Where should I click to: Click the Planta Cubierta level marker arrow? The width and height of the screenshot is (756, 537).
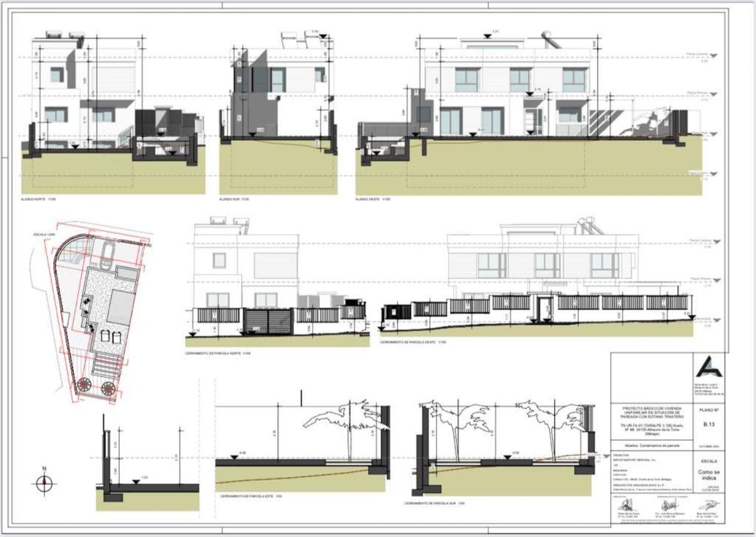pos(713,57)
